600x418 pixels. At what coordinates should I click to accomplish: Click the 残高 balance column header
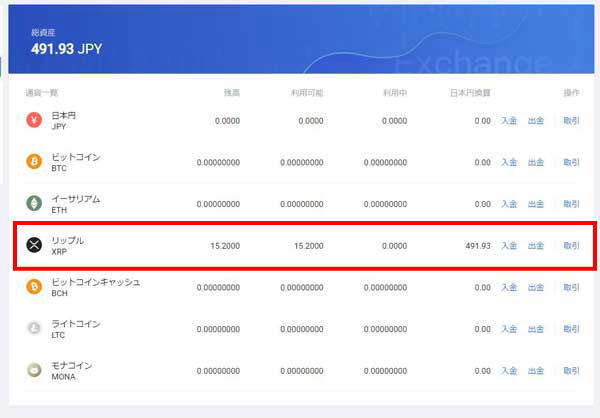coord(230,93)
